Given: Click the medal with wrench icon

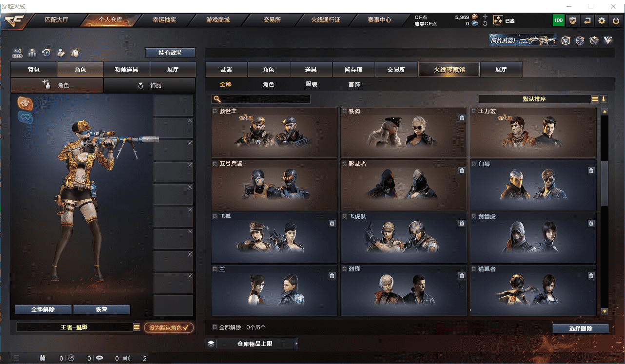Looking at the screenshot, I should pyautogui.click(x=594, y=40).
